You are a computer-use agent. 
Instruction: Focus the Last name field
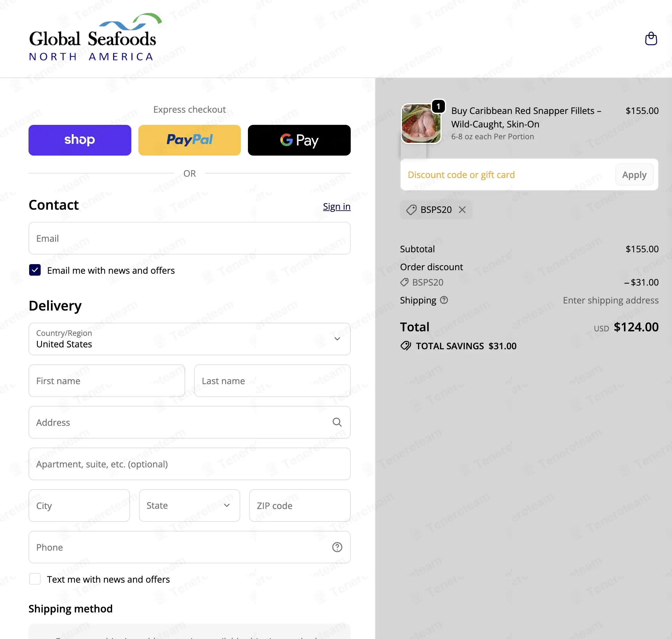point(272,380)
